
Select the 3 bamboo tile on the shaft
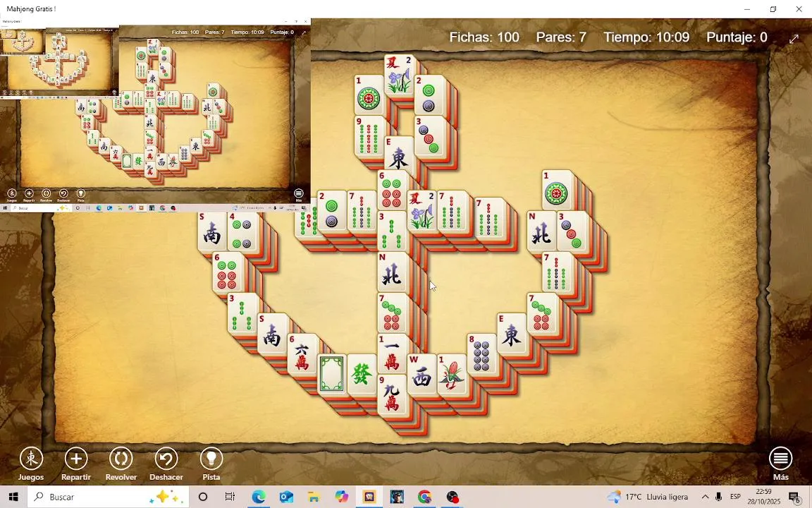(x=392, y=231)
